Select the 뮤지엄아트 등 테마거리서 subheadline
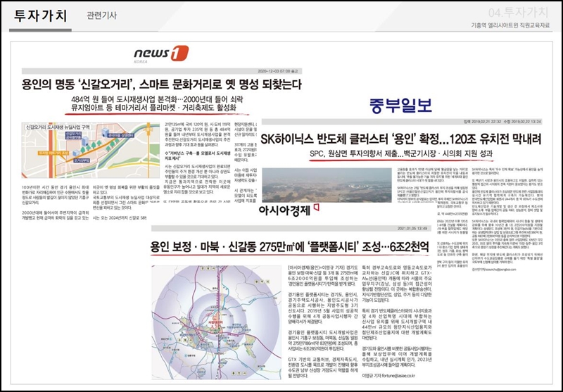Viewport: 563px width, 392px height. [x=153, y=108]
